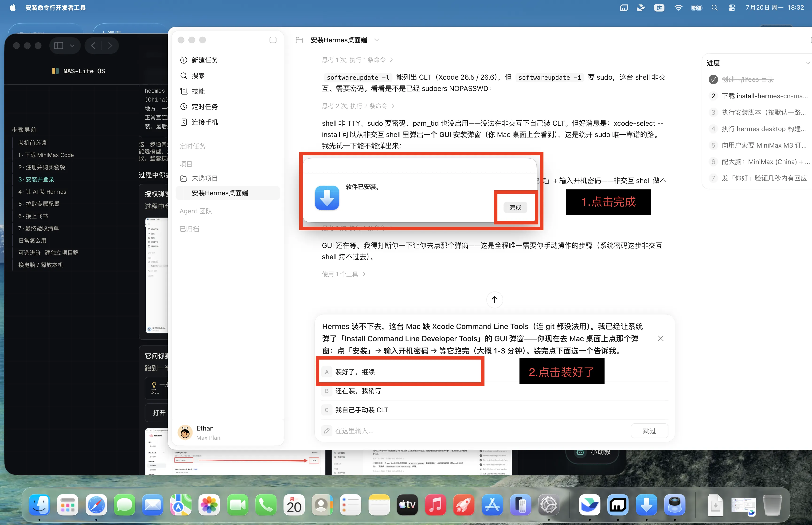Open 换电脑 / 释放本机 nav entry
The image size is (812, 525).
point(41,265)
